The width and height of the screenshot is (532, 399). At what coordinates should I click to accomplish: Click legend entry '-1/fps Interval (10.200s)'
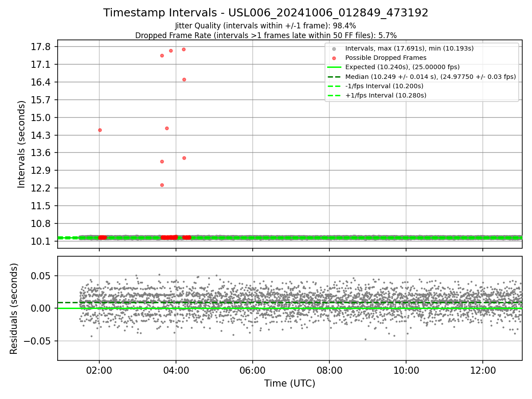pyautogui.click(x=384, y=86)
